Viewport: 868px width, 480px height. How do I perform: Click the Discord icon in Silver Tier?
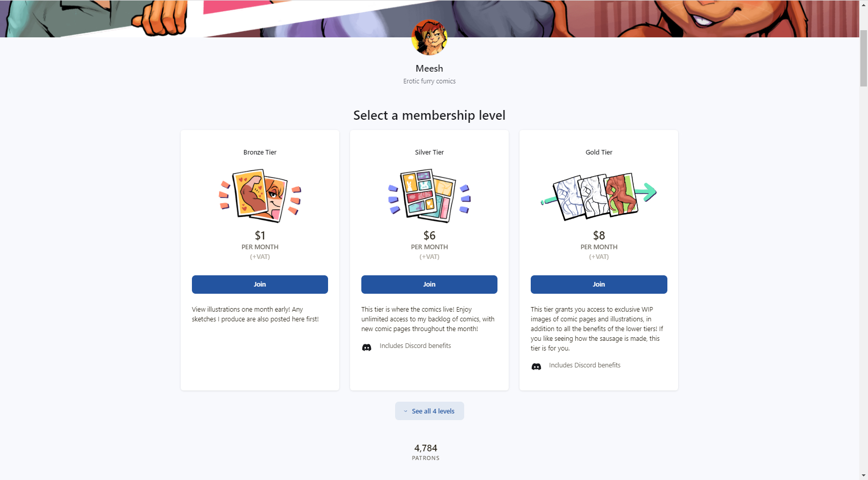[366, 347]
